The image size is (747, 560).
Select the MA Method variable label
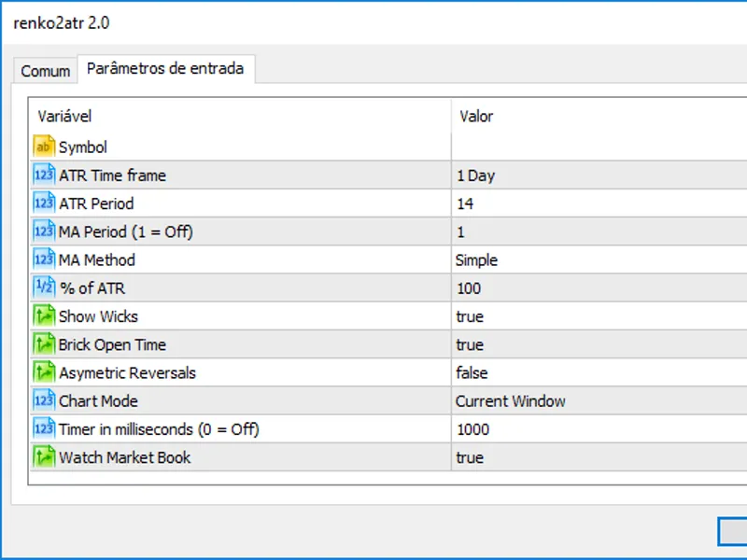pyautogui.click(x=97, y=260)
